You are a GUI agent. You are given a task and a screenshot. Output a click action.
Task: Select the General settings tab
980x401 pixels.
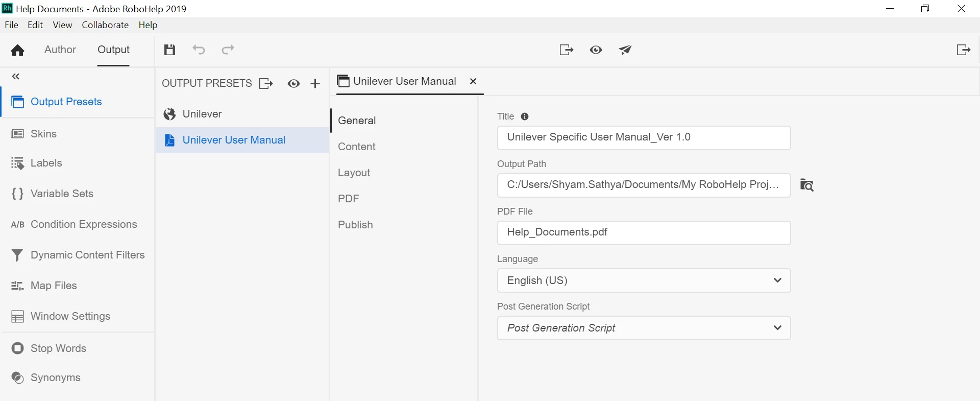point(357,121)
